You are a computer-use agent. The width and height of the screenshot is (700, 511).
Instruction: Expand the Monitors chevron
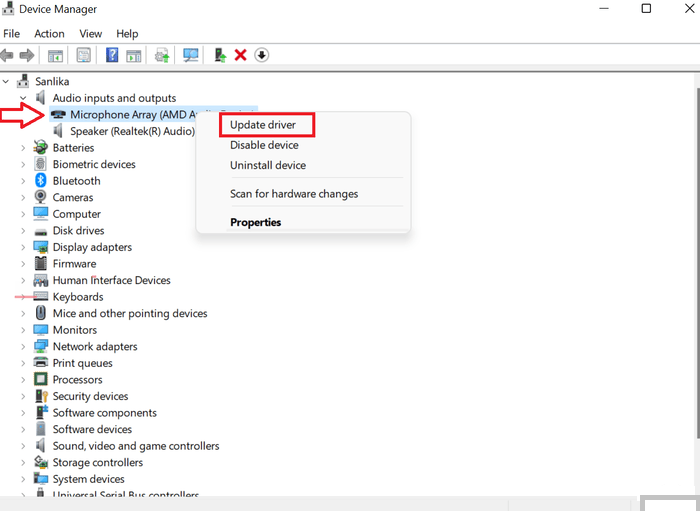pyautogui.click(x=23, y=330)
